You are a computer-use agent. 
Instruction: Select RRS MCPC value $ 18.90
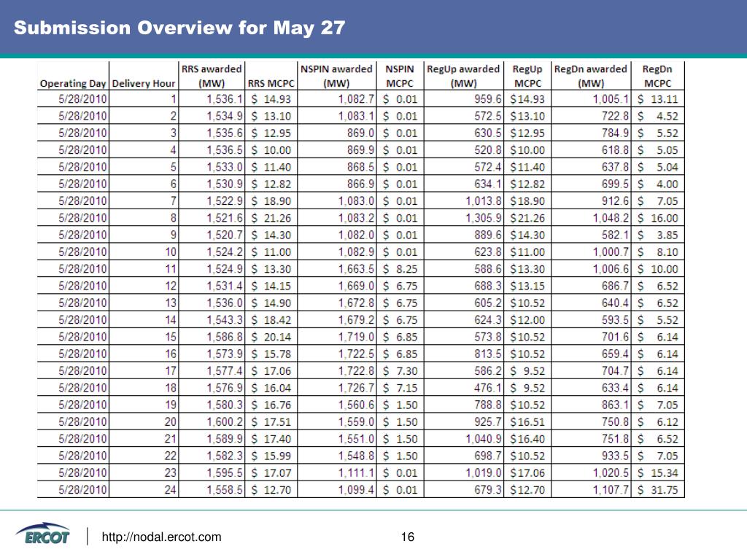[x=271, y=201]
